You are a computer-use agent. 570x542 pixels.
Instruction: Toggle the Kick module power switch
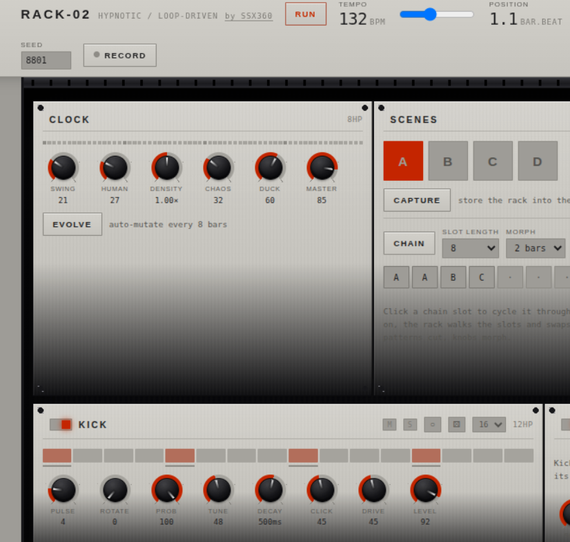click(x=61, y=424)
